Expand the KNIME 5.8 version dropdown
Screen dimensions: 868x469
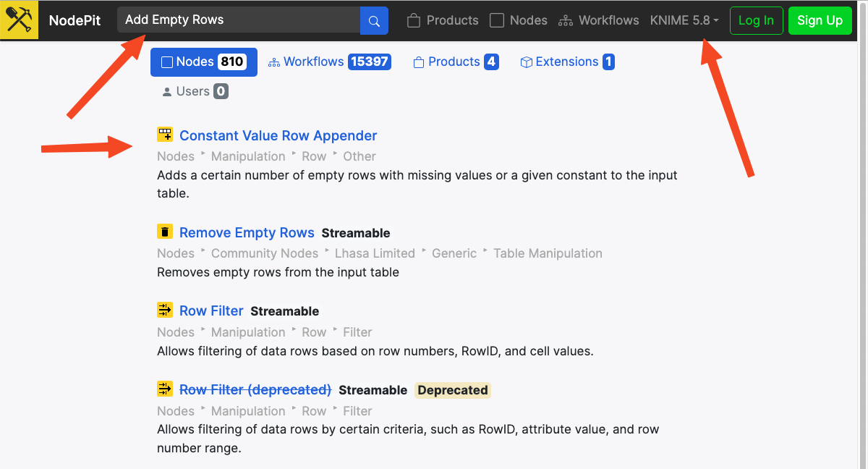click(x=684, y=20)
